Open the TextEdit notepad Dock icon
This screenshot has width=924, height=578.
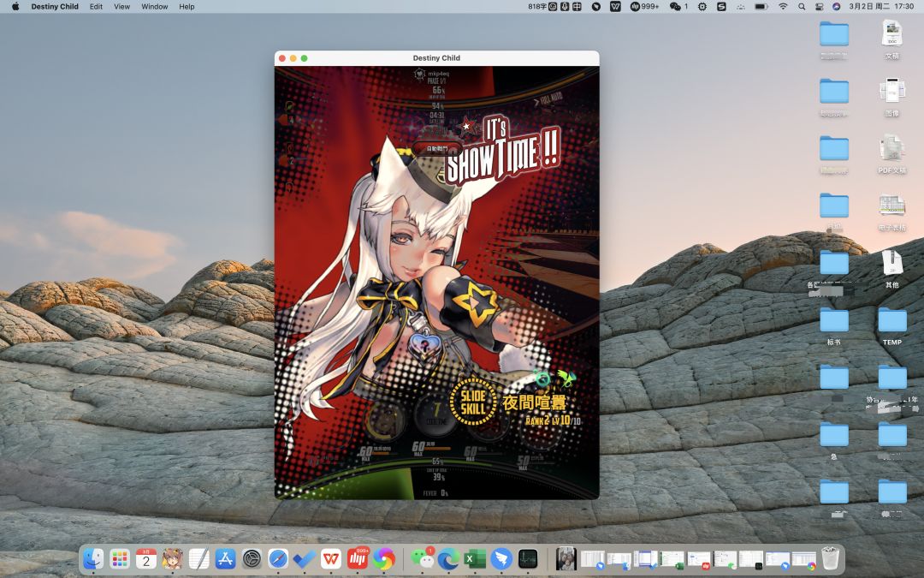coord(198,558)
